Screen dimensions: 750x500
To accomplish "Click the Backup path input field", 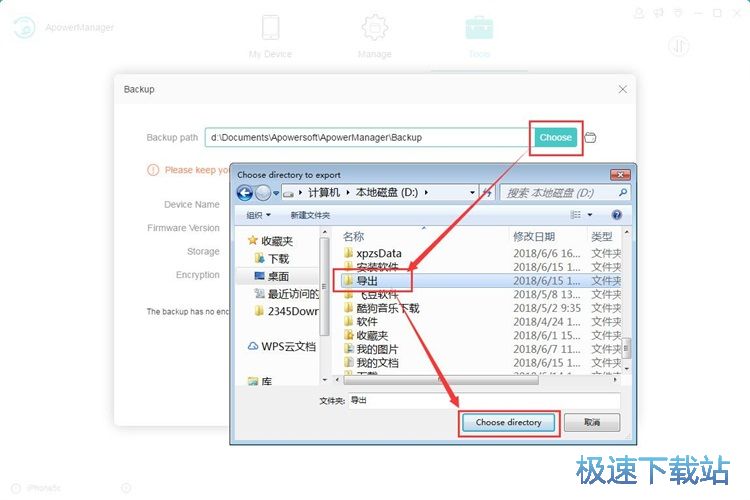I will (369, 137).
